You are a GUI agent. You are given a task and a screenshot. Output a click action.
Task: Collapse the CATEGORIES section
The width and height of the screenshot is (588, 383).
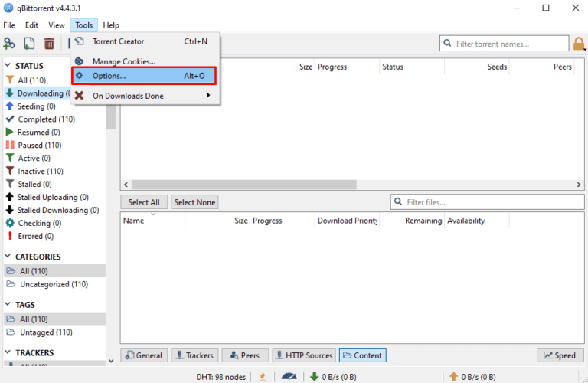pos(8,256)
